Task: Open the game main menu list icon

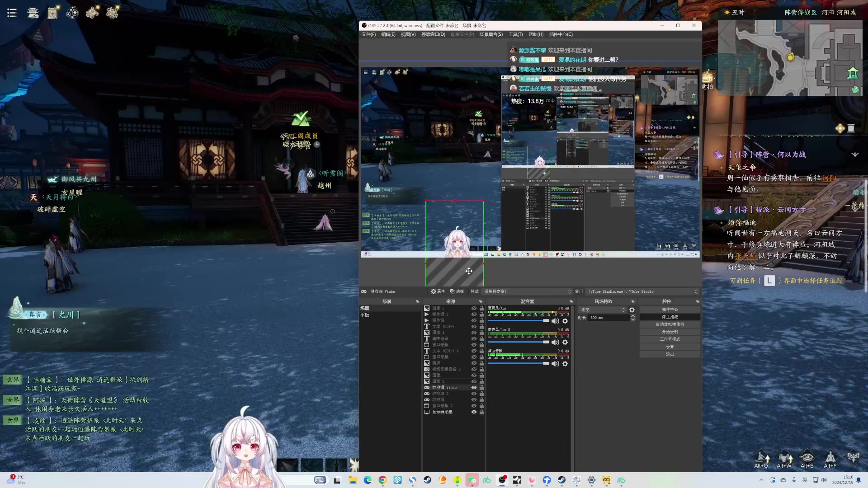Action: coord(12,13)
